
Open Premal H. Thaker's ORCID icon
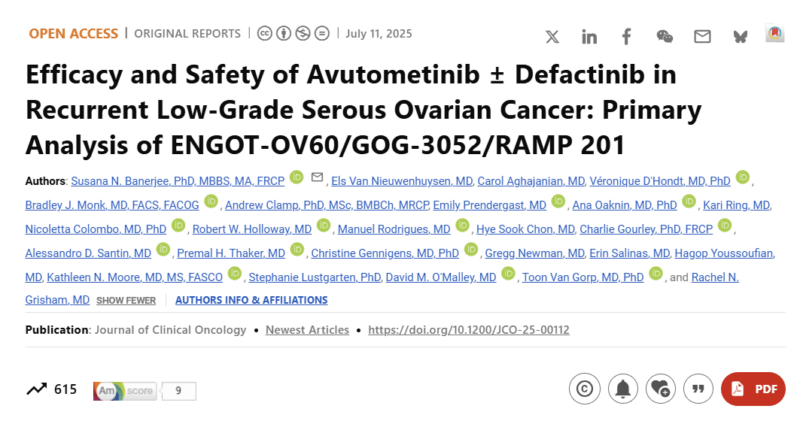click(x=297, y=249)
